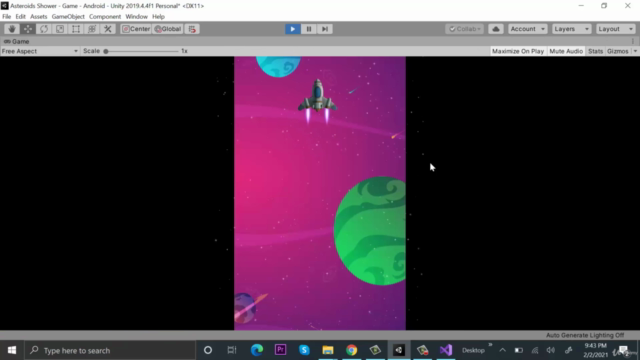Open the clock and calendar
This screenshot has height=360, width=640.
point(596,350)
